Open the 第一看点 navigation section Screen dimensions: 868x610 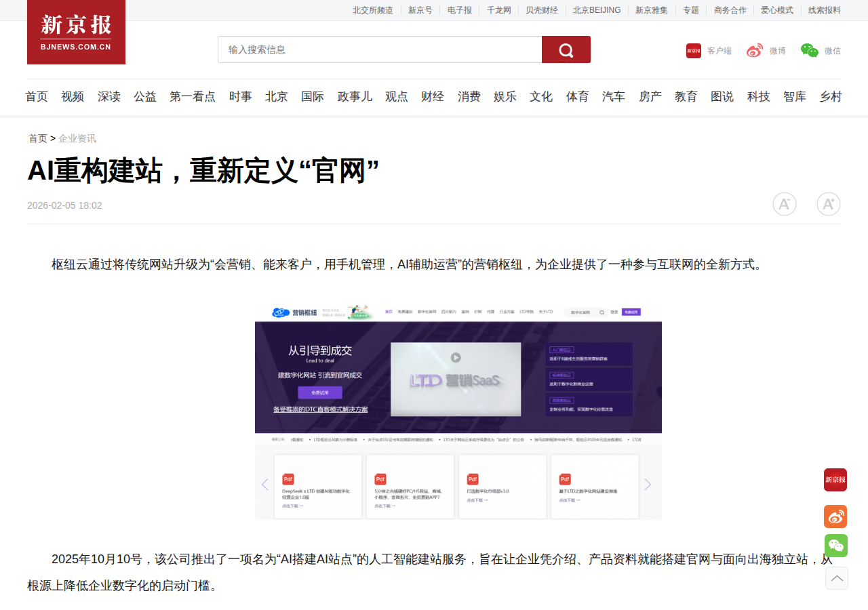[193, 97]
